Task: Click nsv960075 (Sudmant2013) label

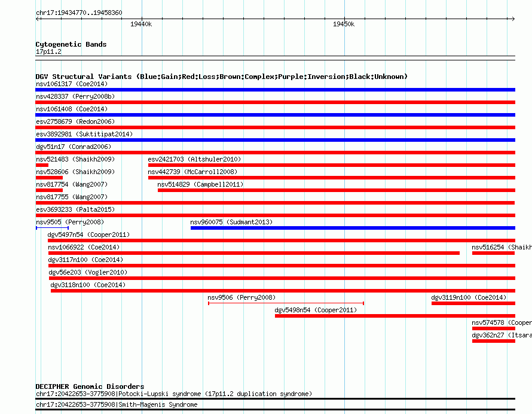Action: pos(231,222)
